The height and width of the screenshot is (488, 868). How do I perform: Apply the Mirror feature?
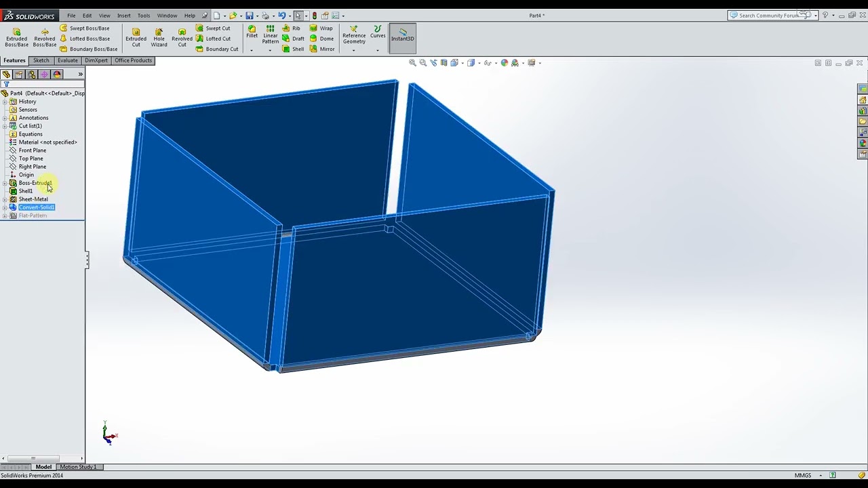tap(322, 49)
